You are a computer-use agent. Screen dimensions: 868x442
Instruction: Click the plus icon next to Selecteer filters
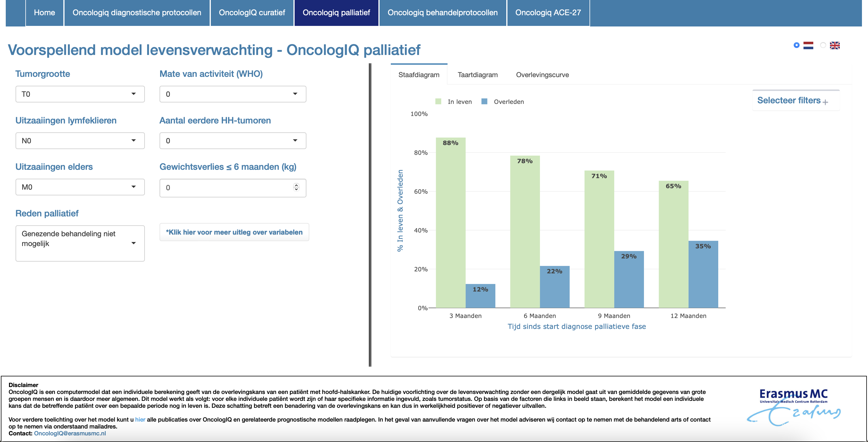825,102
